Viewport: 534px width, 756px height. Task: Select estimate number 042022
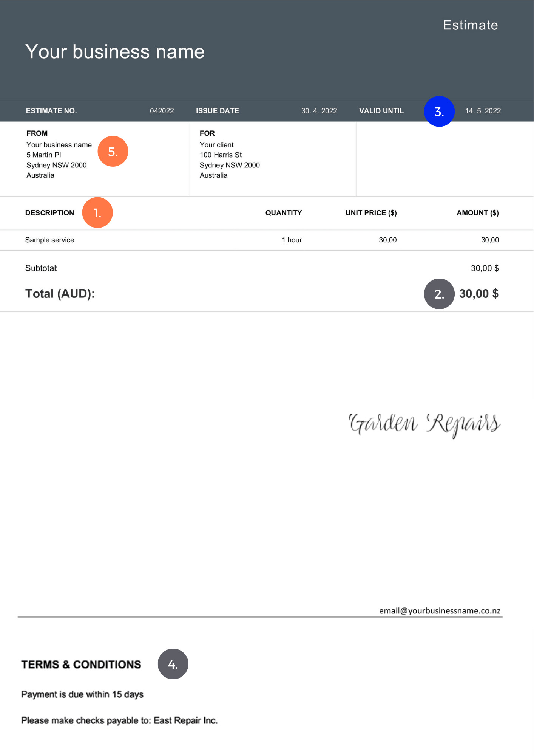(162, 111)
